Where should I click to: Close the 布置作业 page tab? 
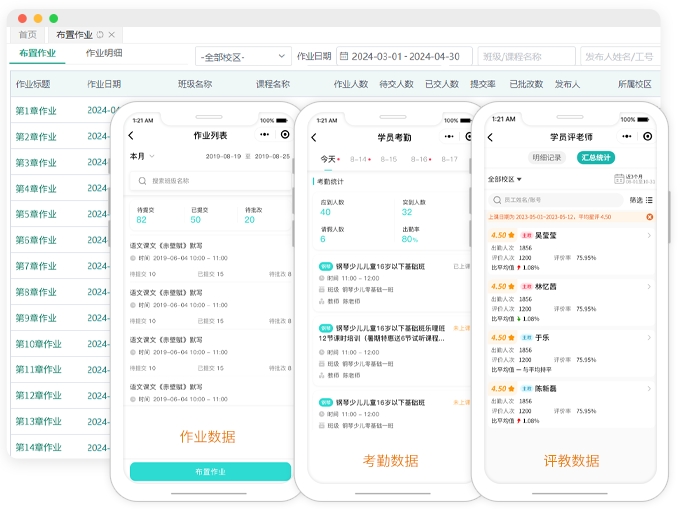[x=111, y=34]
